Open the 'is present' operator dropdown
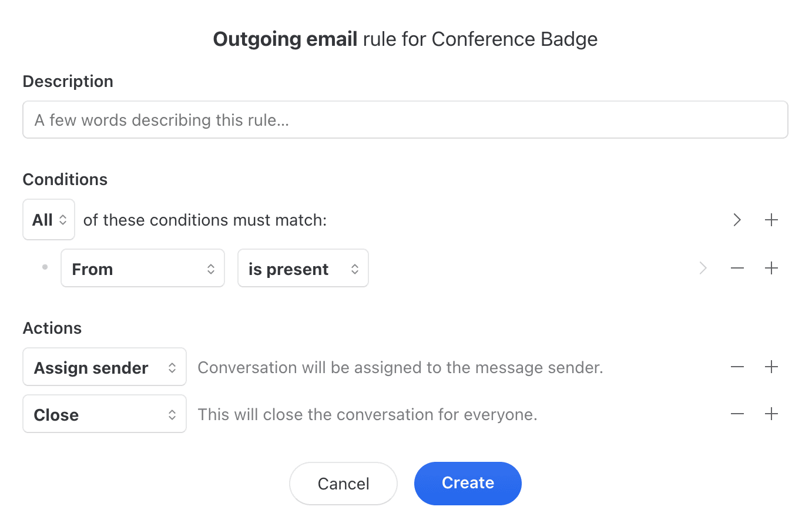The image size is (812, 530). (303, 268)
